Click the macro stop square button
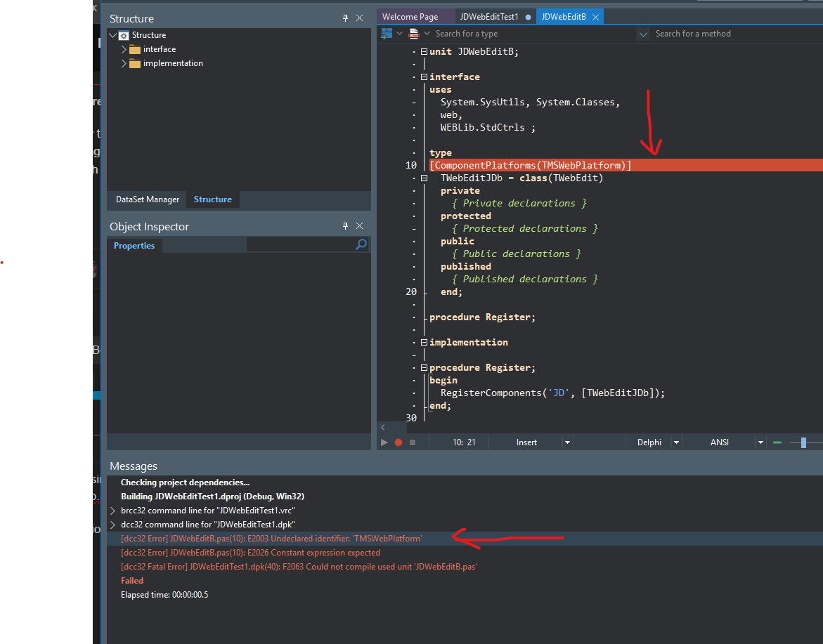The height and width of the screenshot is (644, 823). pyautogui.click(x=413, y=442)
